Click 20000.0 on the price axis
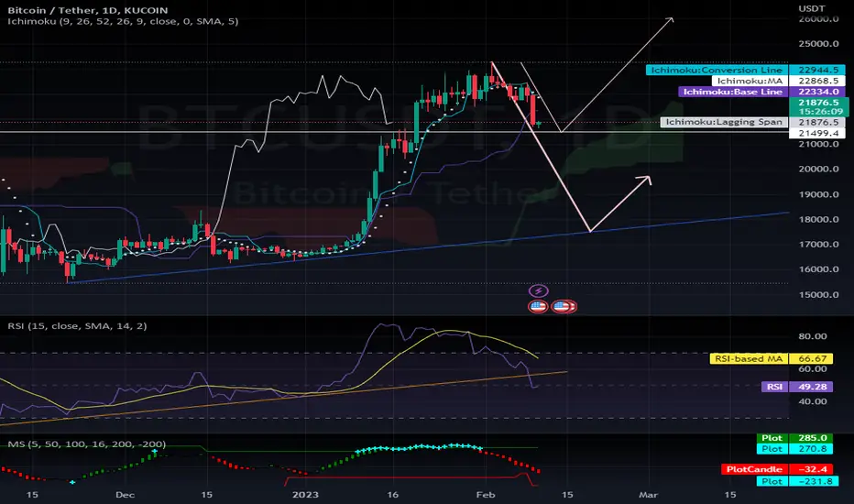The height and width of the screenshot is (504, 854). pos(818,169)
